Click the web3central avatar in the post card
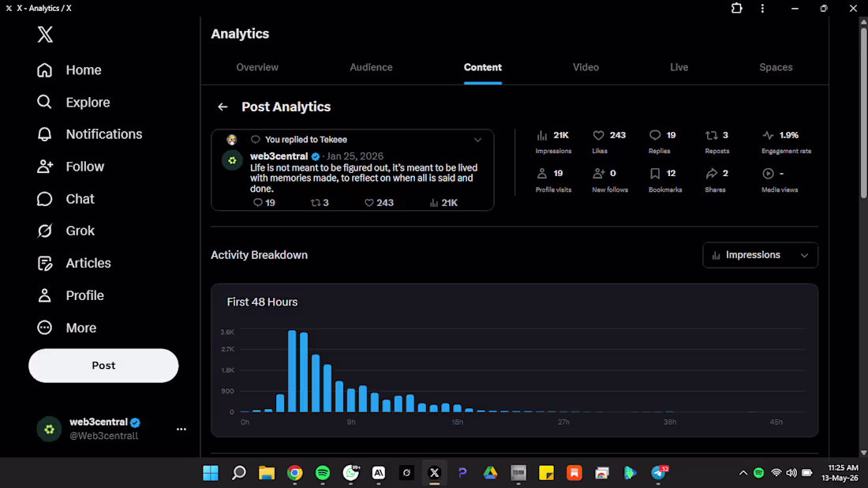Screen dimensions: 868x488 [232, 160]
